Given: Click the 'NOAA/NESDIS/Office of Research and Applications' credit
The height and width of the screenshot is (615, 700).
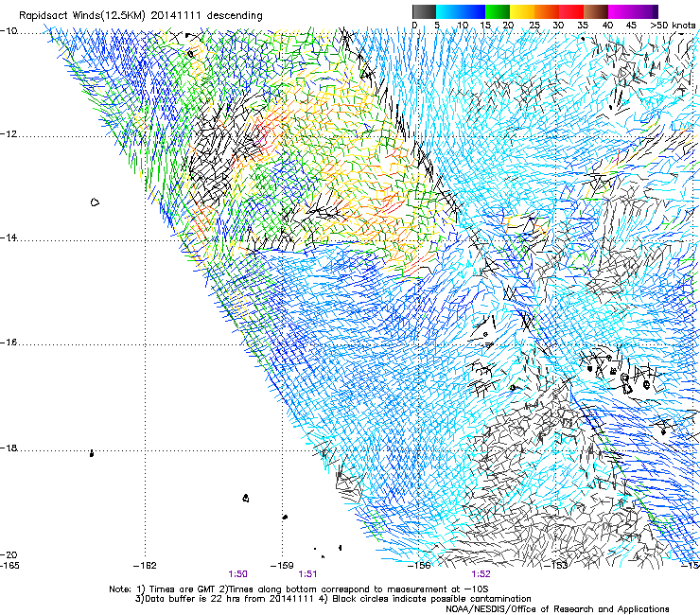Looking at the screenshot, I should (557, 609).
